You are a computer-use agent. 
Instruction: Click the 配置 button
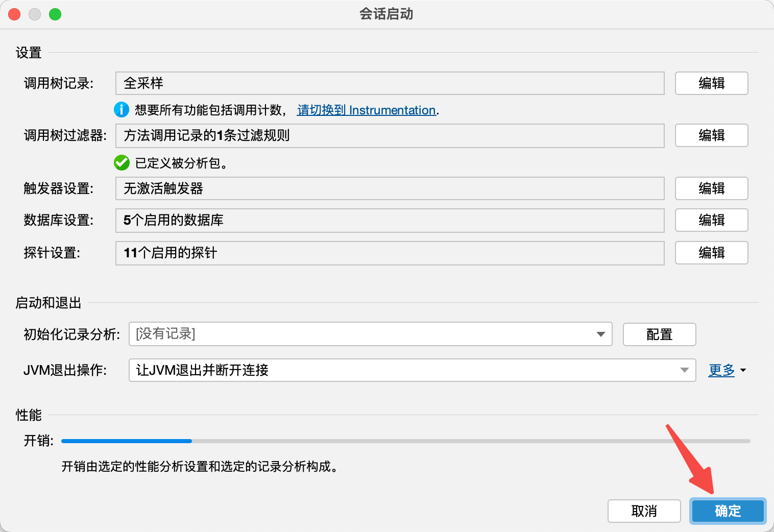point(659,334)
